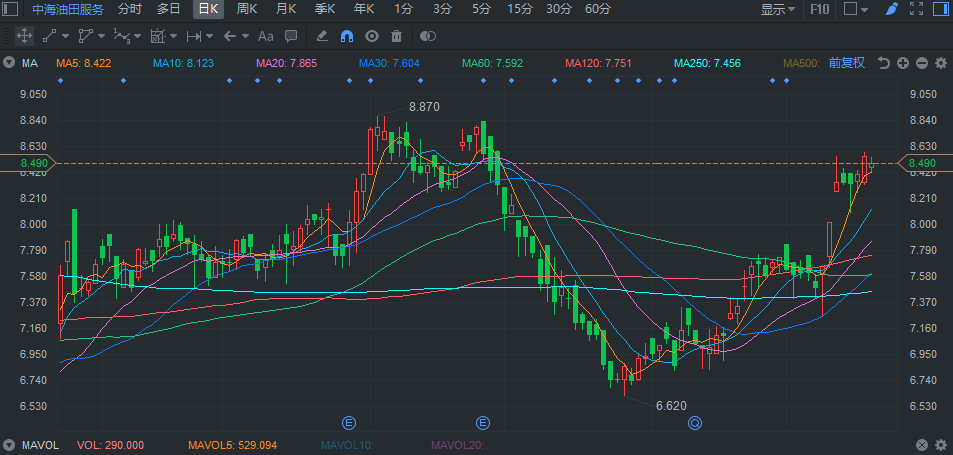Collapse the MAVOL indicator expander
This screenshot has width=953, height=455.
click(9, 445)
